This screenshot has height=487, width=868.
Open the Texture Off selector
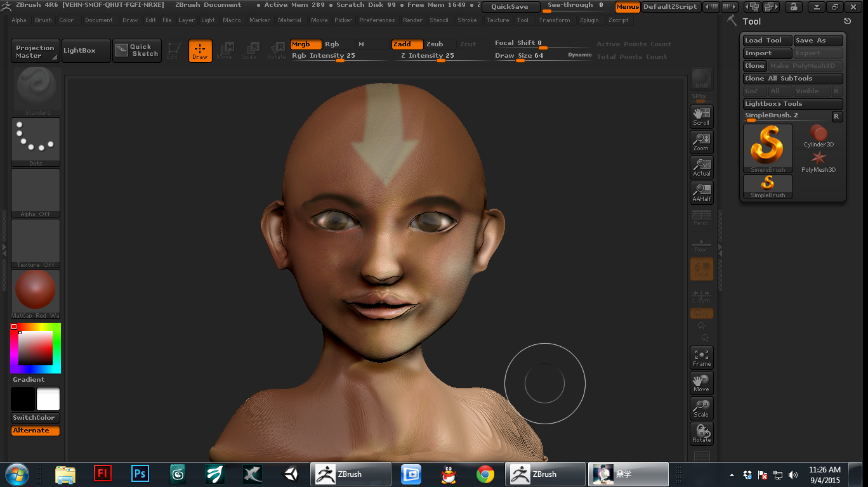(x=36, y=243)
